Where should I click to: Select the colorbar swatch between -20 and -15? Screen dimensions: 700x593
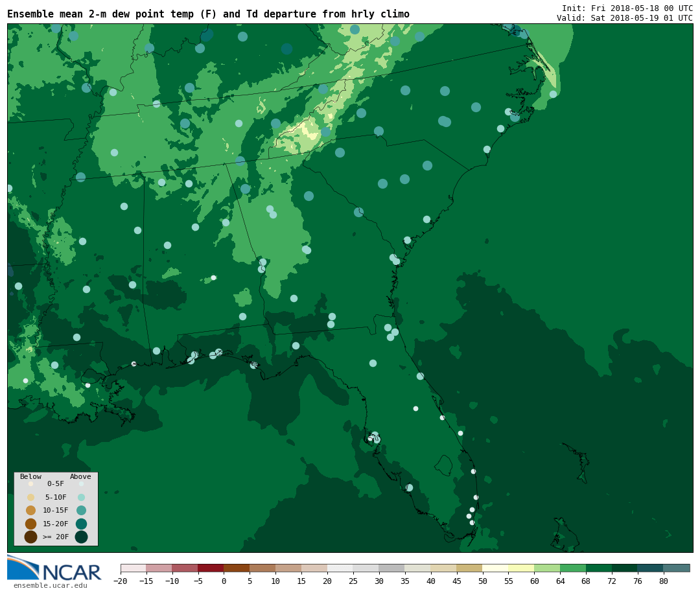click(134, 568)
